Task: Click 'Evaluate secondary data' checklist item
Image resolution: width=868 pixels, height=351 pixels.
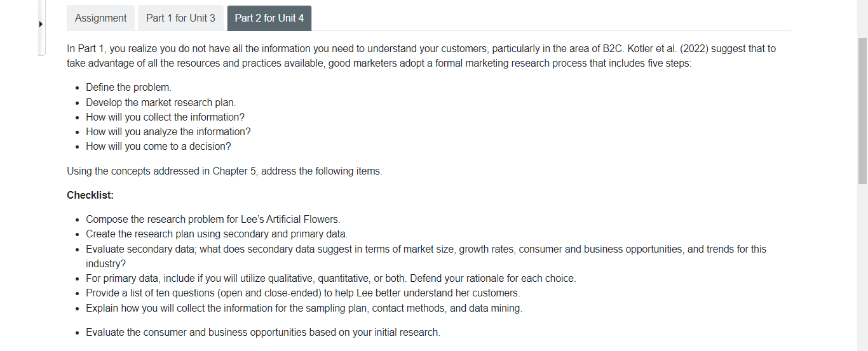Action: [x=426, y=256]
